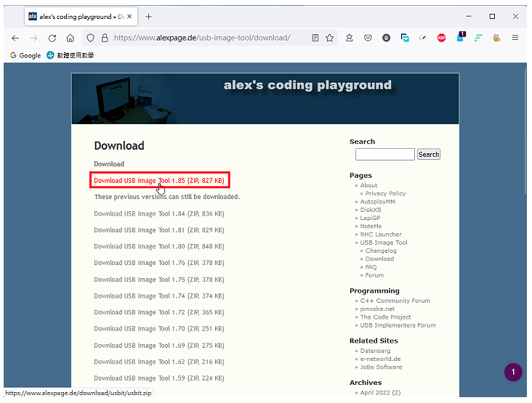Open the Forum sidebar link

(x=374, y=275)
